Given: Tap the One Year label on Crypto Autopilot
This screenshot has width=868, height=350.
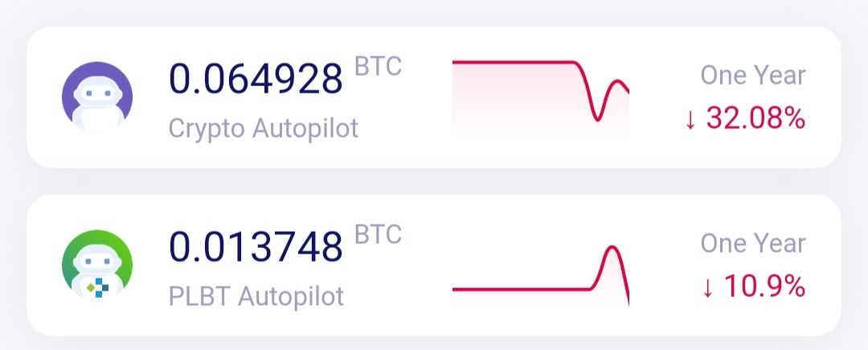Looking at the screenshot, I should click(753, 75).
